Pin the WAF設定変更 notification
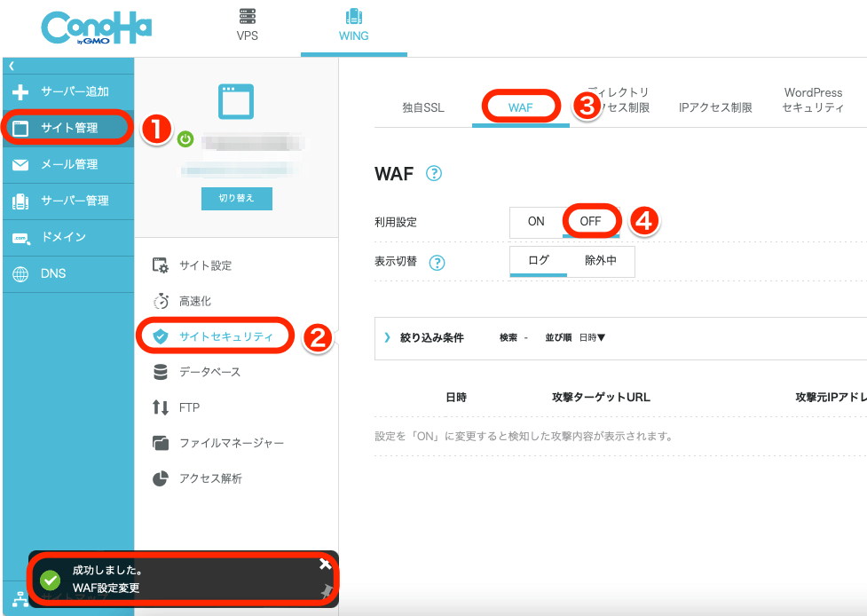Screen dimensions: 867x616 click(x=326, y=590)
